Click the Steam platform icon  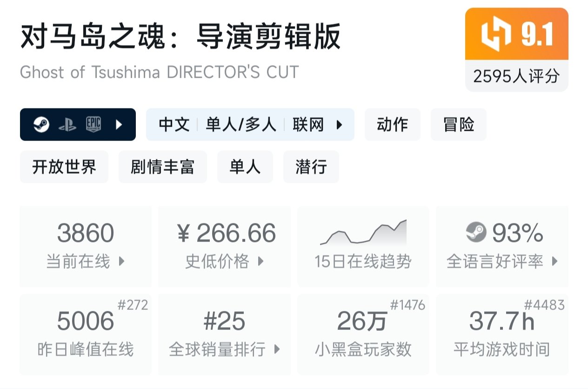tap(41, 125)
